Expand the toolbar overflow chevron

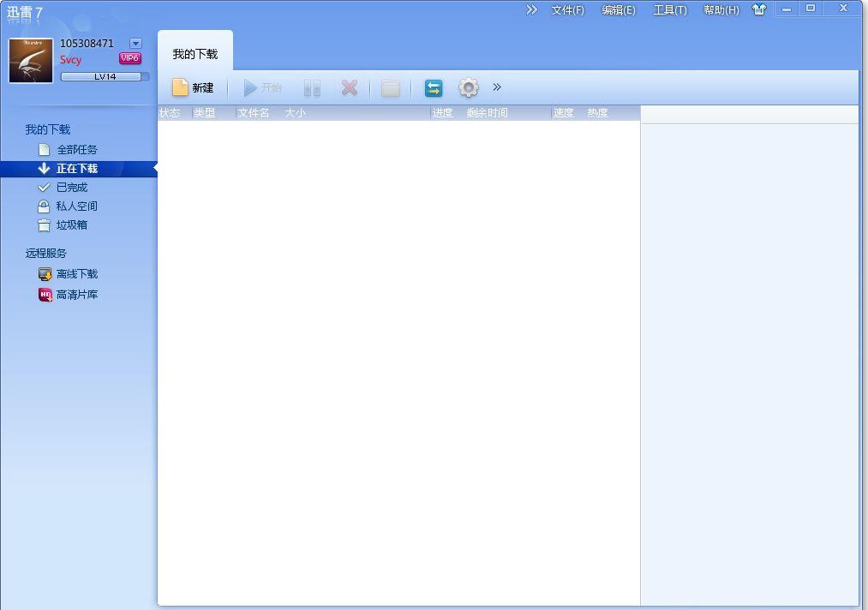pyautogui.click(x=497, y=87)
